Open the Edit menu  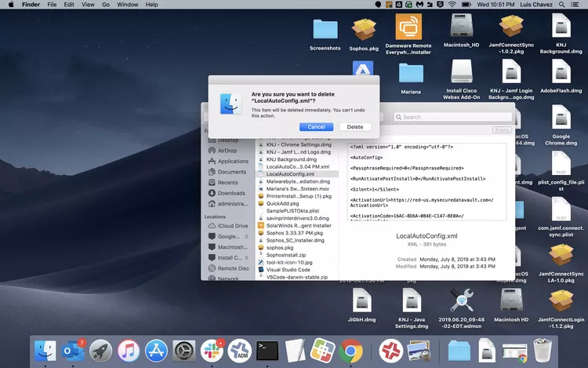69,5
